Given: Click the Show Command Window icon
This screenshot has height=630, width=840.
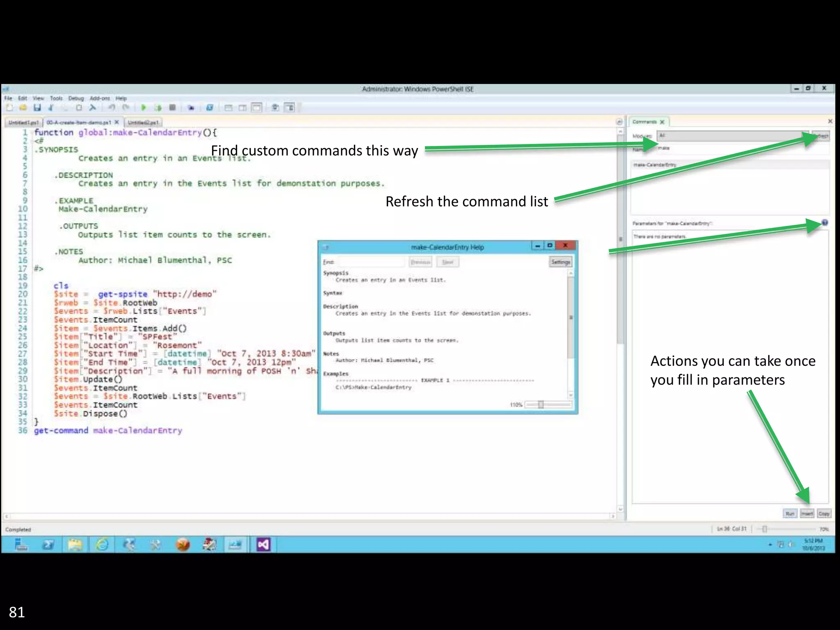Looking at the screenshot, I should [275, 107].
